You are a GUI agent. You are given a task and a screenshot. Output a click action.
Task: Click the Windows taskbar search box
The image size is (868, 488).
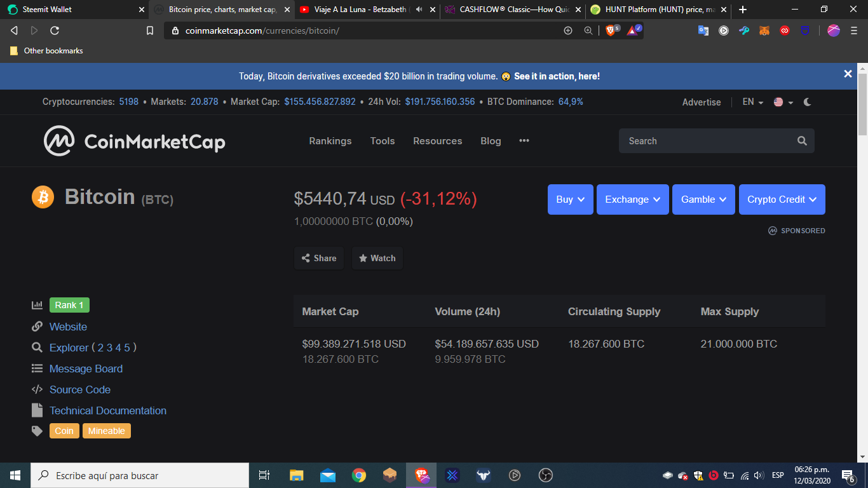[x=140, y=475]
